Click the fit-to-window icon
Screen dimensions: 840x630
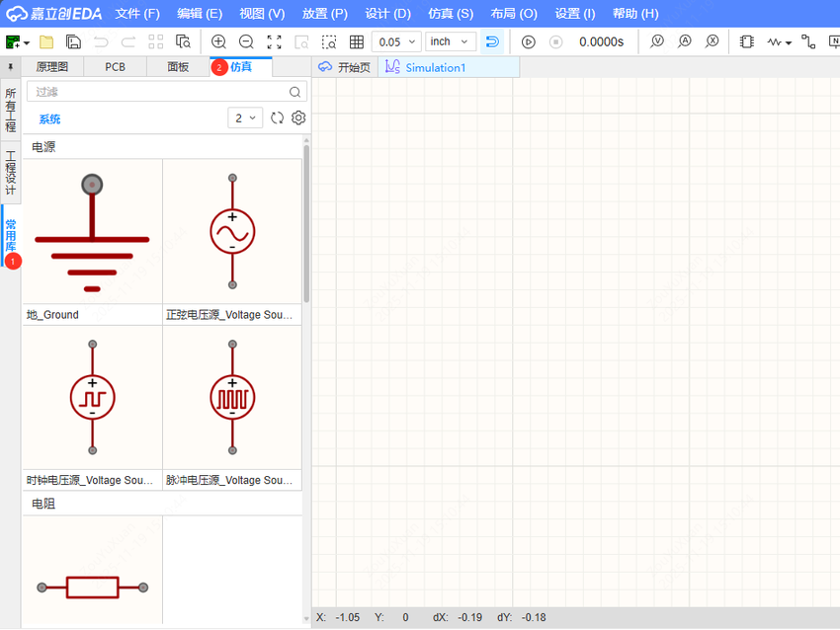coord(274,41)
